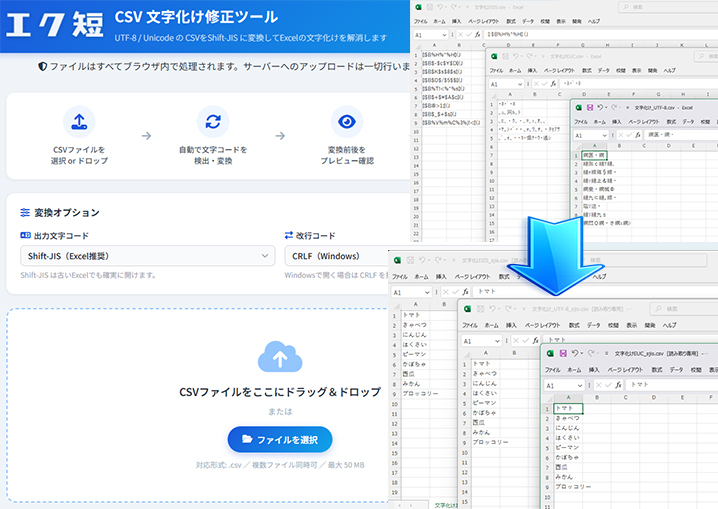Select cell かぼちゃ in 文字化け_UTF-8_sjis.csv sheet

484,412
